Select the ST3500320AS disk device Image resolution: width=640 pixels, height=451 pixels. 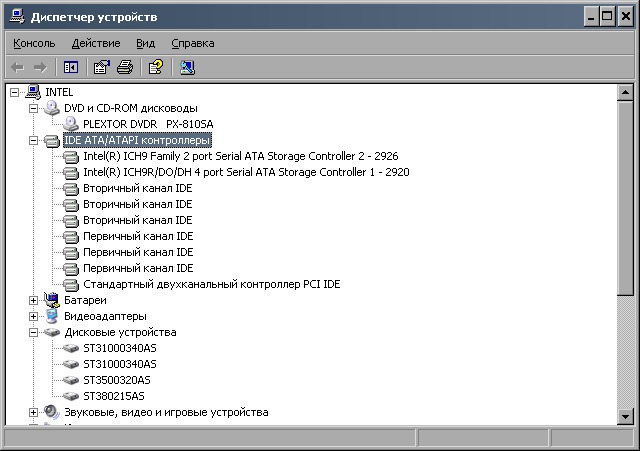(x=116, y=380)
